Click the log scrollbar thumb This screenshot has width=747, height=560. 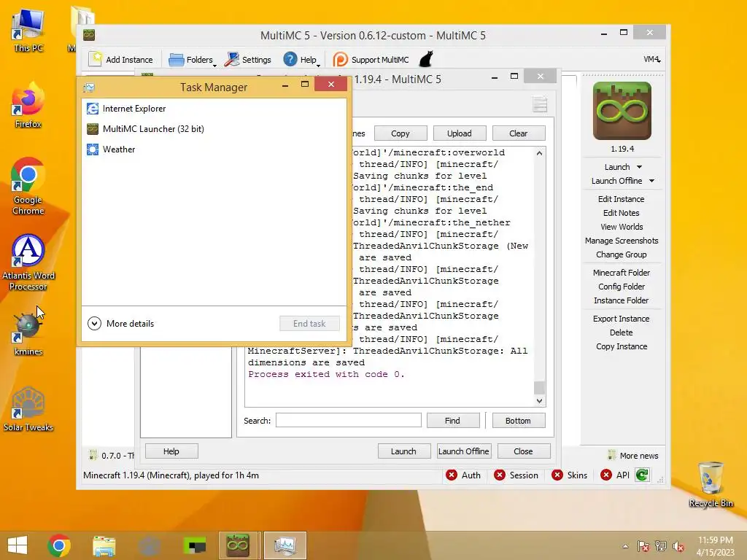(x=539, y=387)
